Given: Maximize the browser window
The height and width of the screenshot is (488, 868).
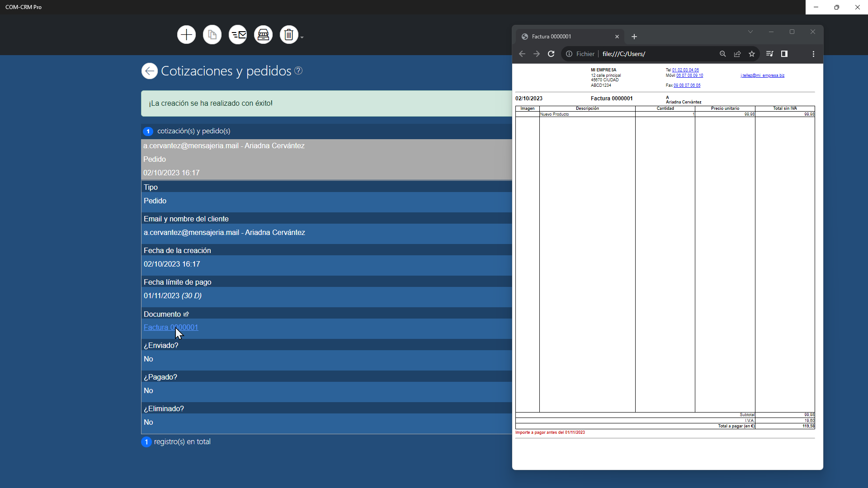Looking at the screenshot, I should click(x=792, y=32).
